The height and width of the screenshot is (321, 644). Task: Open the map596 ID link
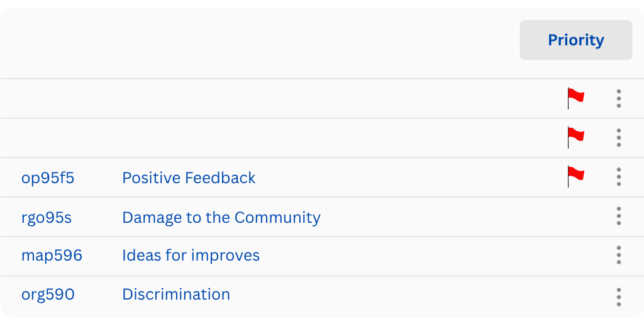[x=52, y=256]
